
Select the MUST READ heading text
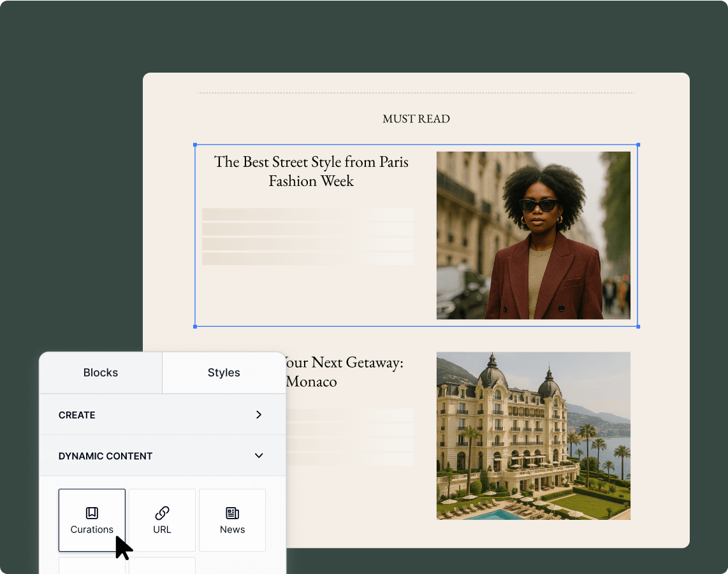416,119
